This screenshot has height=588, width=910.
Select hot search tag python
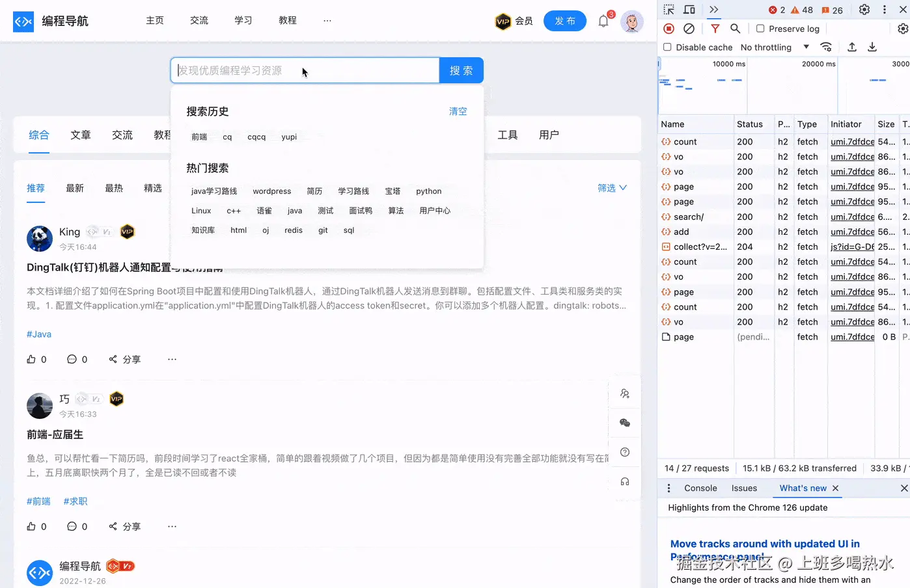[429, 191]
